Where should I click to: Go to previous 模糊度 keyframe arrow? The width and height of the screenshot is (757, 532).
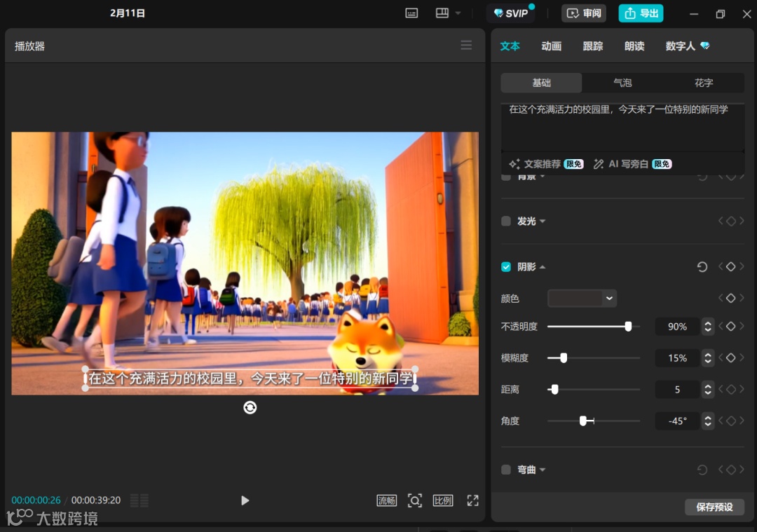pyautogui.click(x=721, y=357)
